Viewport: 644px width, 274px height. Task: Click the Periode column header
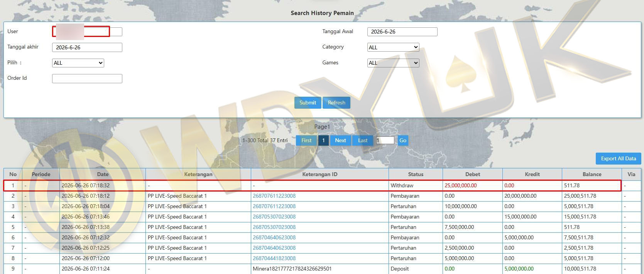41,174
